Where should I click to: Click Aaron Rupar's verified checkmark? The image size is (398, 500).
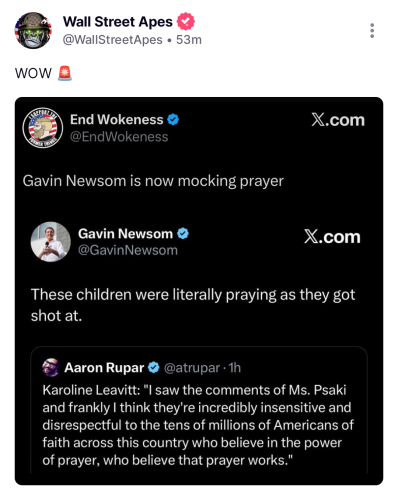coord(154,367)
